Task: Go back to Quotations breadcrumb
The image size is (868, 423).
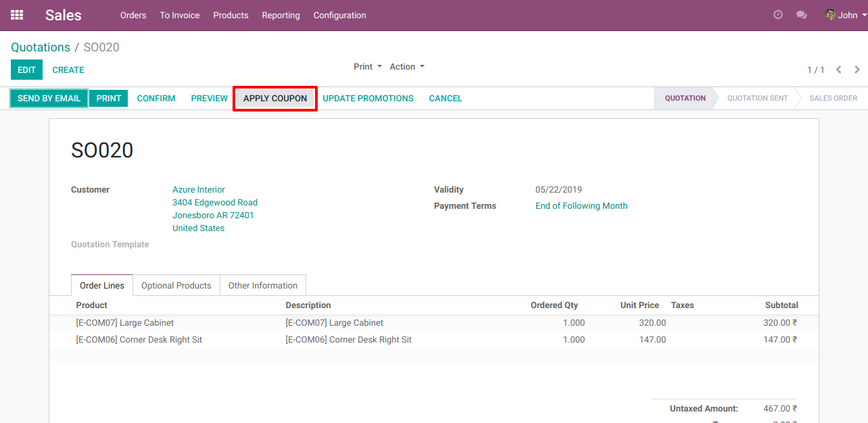Action: [x=41, y=47]
